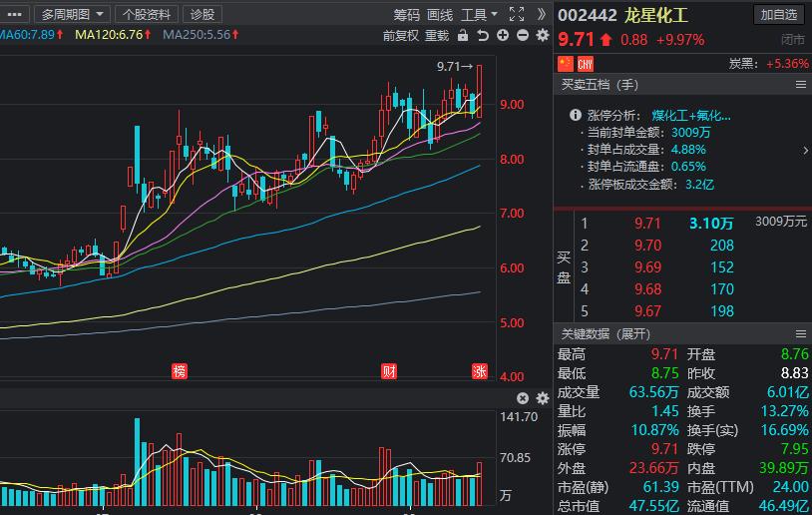Click 重载 reload data
812x515 pixels.
pos(437,36)
